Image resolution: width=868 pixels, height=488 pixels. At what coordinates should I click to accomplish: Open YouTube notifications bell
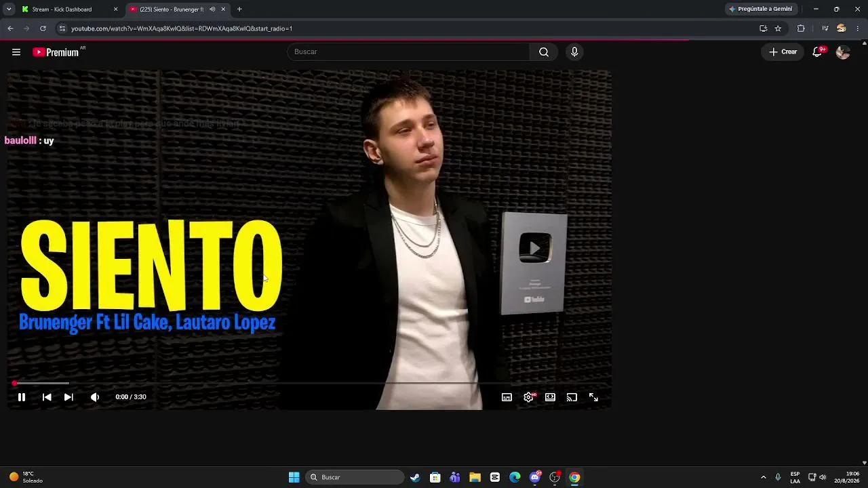(x=818, y=52)
